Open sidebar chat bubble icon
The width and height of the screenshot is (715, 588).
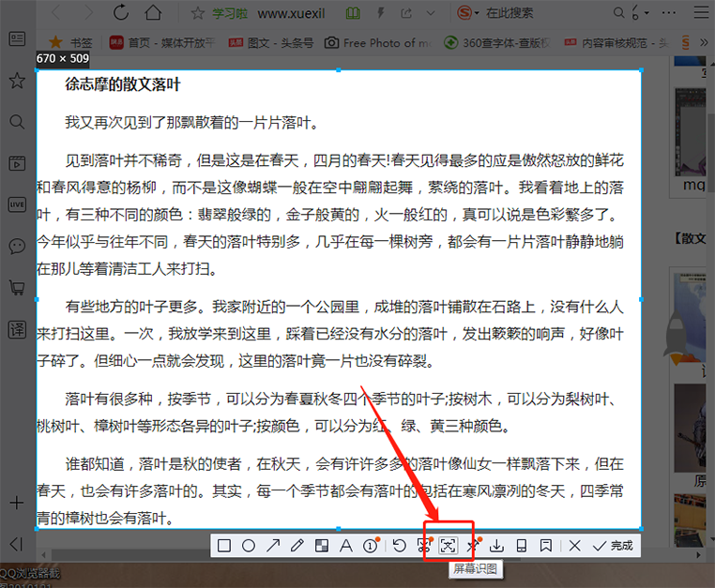click(17, 246)
